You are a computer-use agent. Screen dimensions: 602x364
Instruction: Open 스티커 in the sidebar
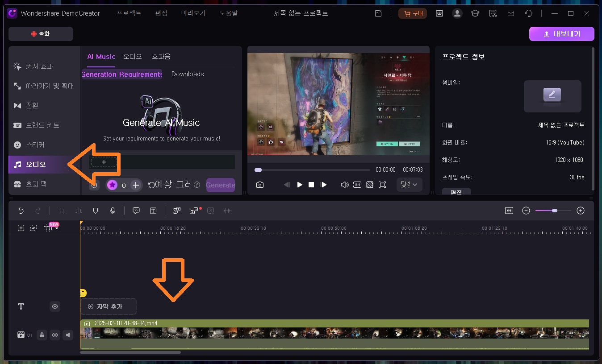pyautogui.click(x=44, y=145)
